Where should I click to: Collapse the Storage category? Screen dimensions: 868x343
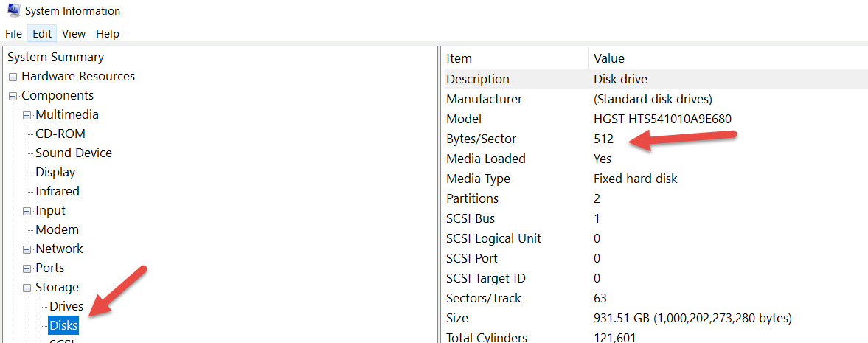tap(27, 288)
